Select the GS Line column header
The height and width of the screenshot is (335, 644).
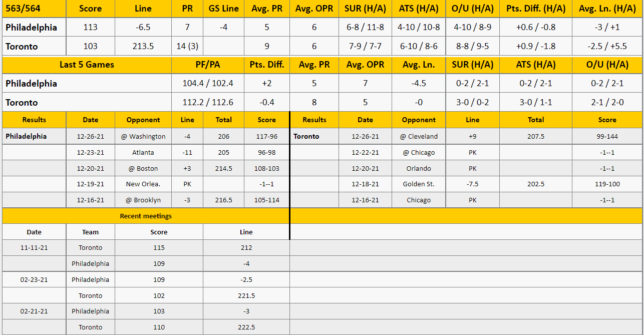click(x=223, y=9)
